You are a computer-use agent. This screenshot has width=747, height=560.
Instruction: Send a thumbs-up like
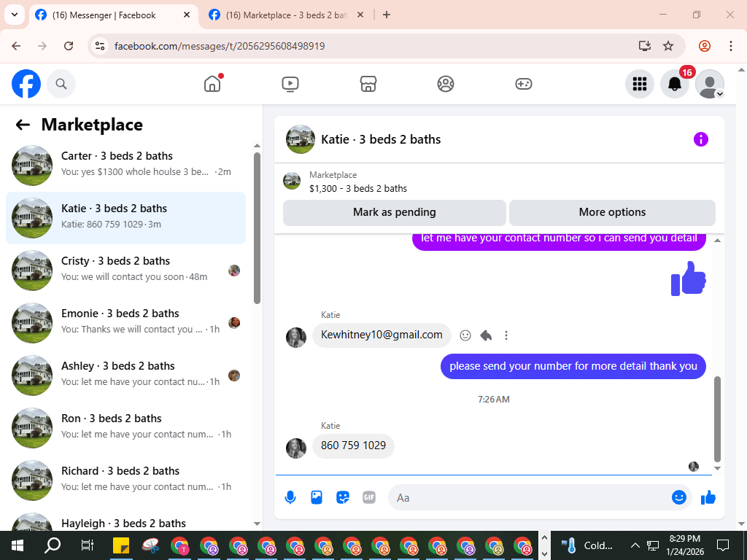pos(708,497)
